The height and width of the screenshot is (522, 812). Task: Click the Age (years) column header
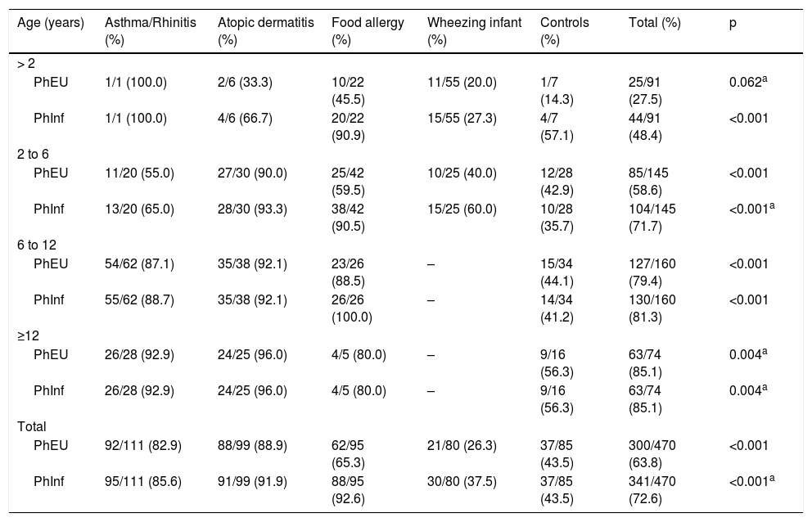pos(50,23)
